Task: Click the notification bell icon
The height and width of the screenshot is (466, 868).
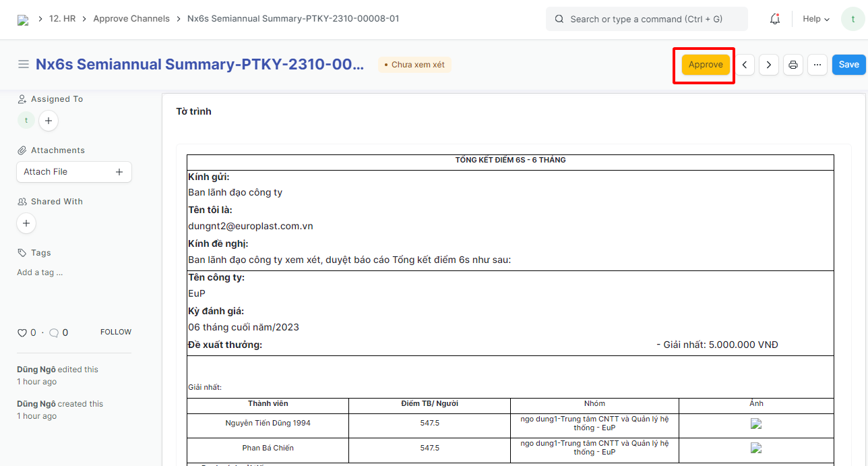Action: tap(775, 19)
